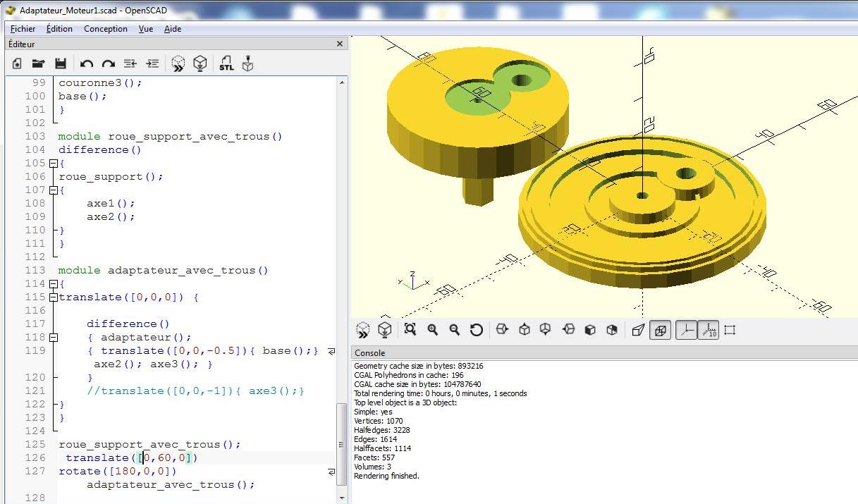Click the Unindent icon in the editor toolbar
The height and width of the screenshot is (504, 858).
coord(130,64)
